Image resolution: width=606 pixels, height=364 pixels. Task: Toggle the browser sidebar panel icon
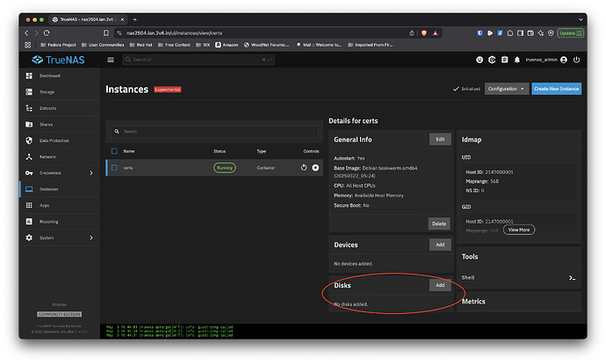[x=520, y=33]
